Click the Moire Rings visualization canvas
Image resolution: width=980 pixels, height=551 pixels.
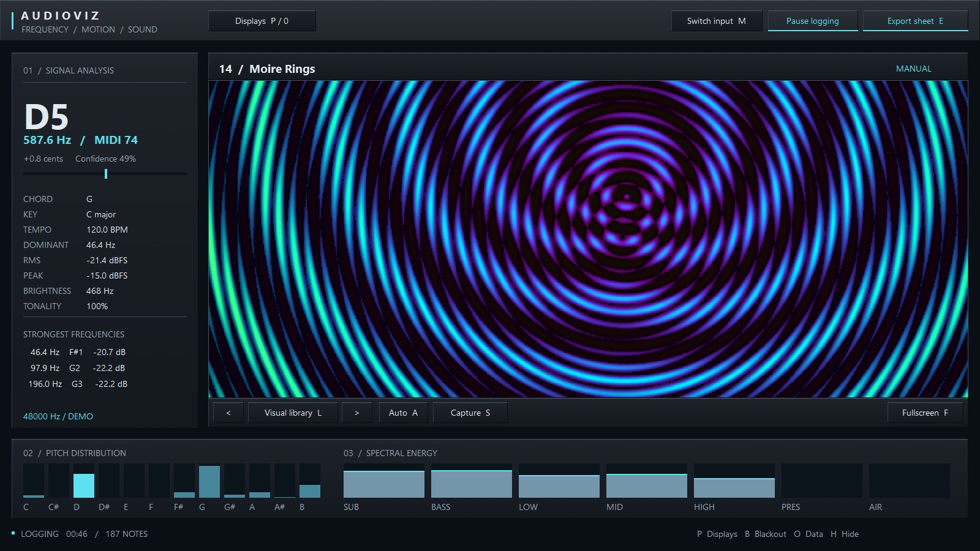point(588,239)
